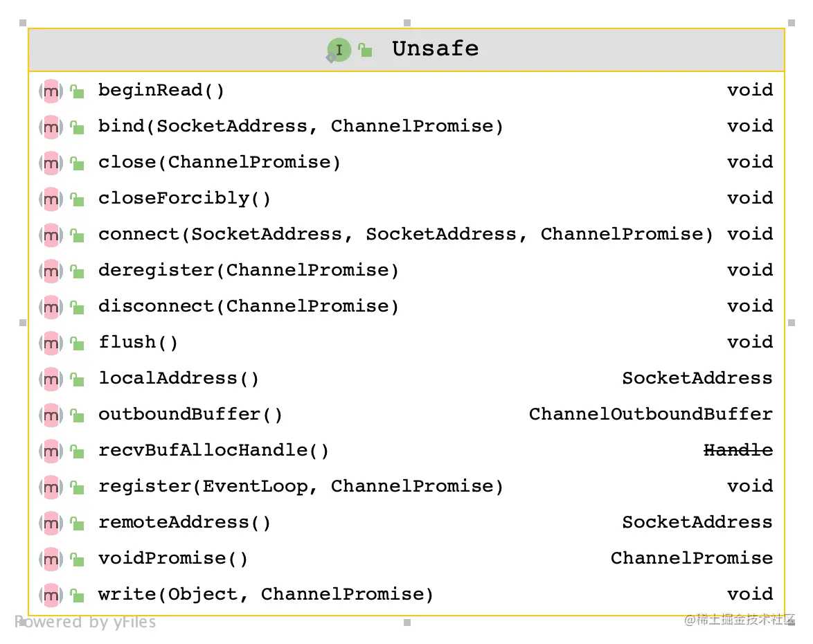Screen dimensions: 813x644
Task: Click the green lock icon in Unsafe header
Action: point(366,50)
